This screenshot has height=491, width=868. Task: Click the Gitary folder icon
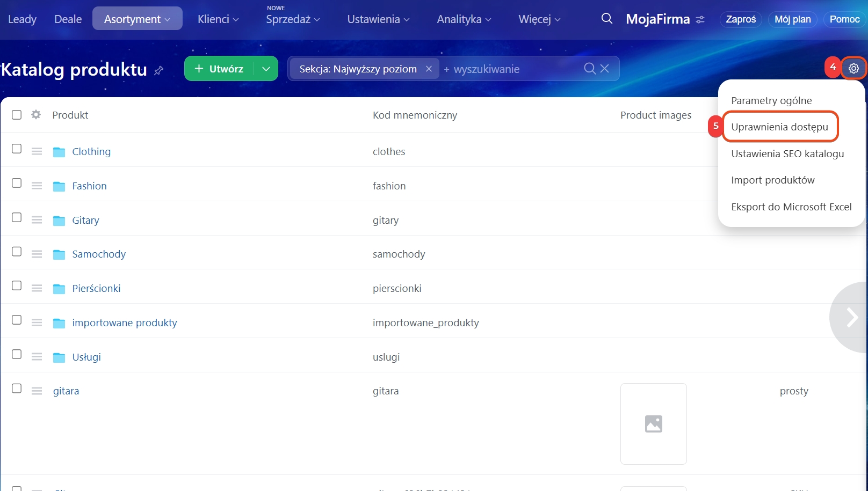click(59, 221)
